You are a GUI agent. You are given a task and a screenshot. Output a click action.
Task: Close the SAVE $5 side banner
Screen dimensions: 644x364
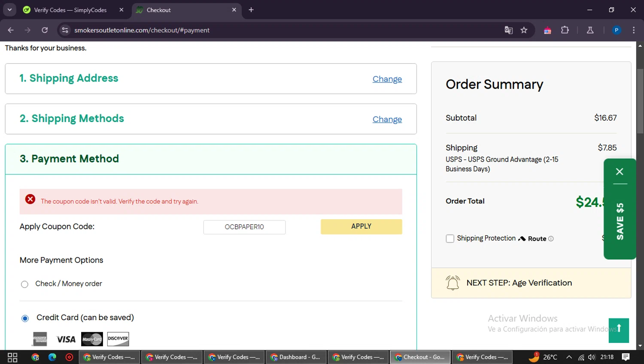click(x=620, y=171)
